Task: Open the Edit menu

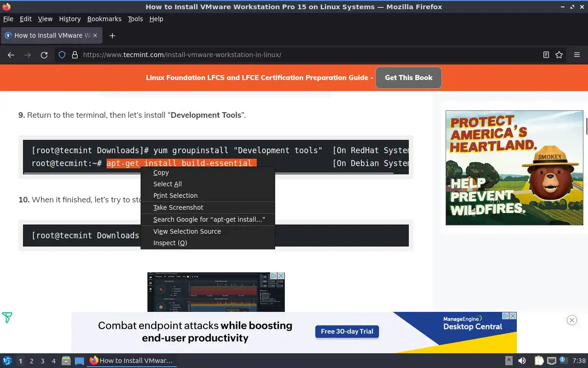Action: (26, 19)
